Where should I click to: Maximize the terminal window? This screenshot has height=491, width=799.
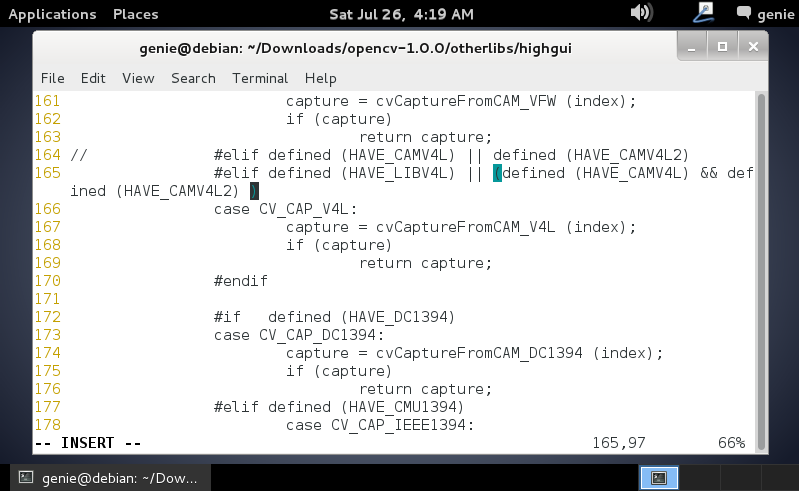click(x=722, y=47)
